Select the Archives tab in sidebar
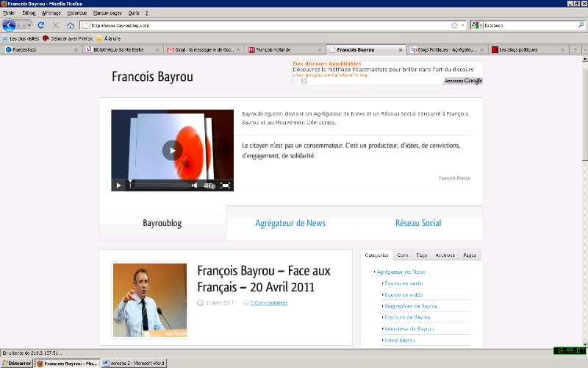588x368 pixels. pos(445,255)
